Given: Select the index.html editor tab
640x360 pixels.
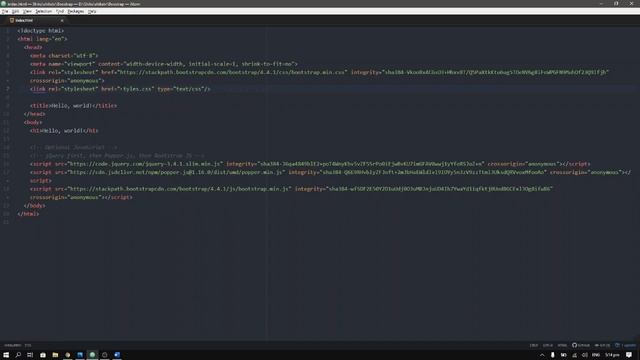Looking at the screenshot, I should [36, 20].
